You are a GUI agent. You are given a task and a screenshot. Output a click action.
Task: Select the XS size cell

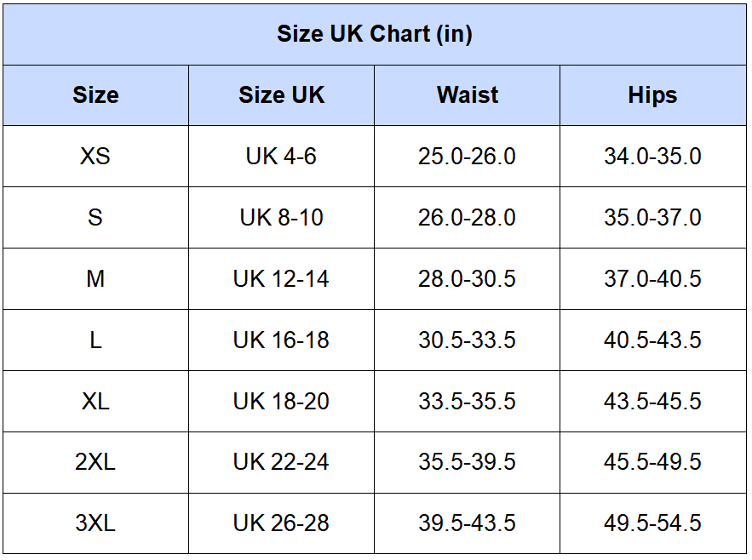95,157
